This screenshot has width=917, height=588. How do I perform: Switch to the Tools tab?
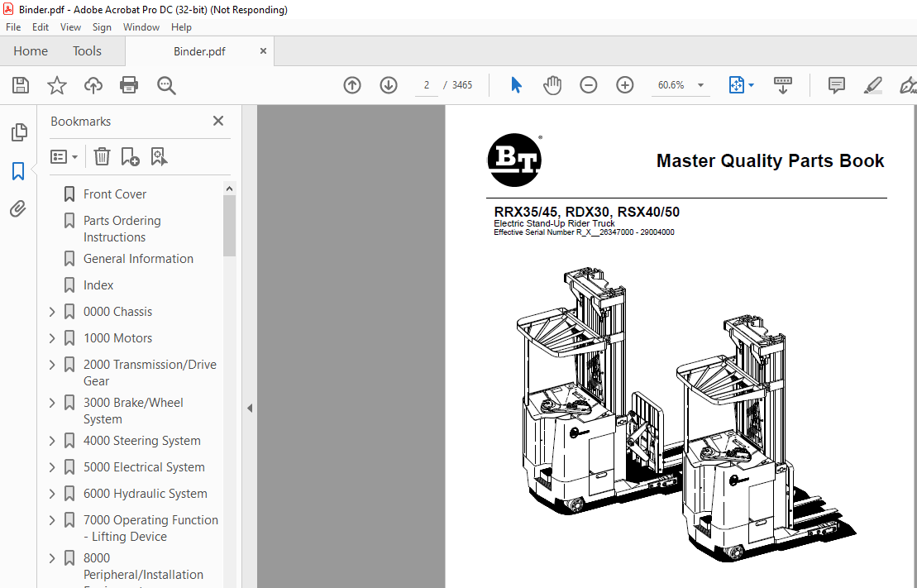point(87,51)
